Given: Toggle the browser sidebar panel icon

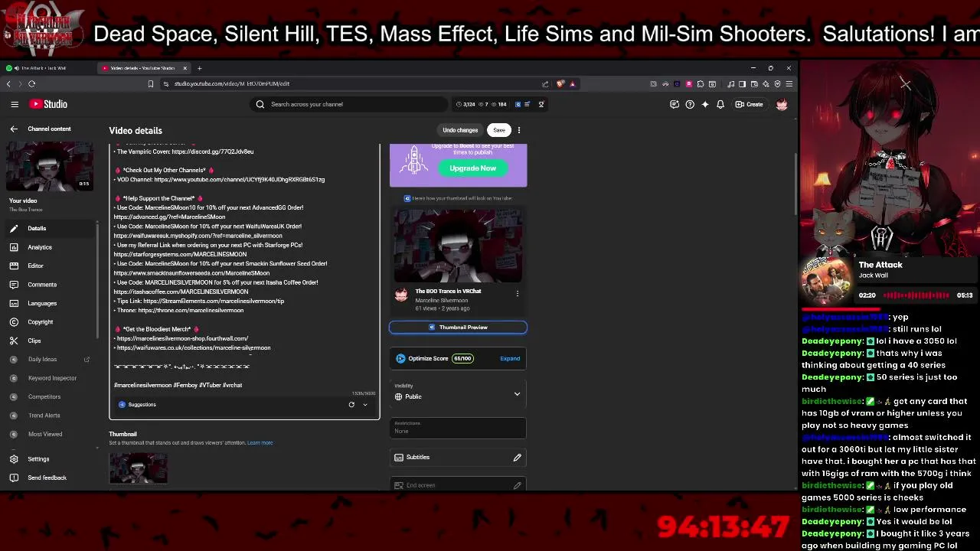Looking at the screenshot, I should 742,83.
